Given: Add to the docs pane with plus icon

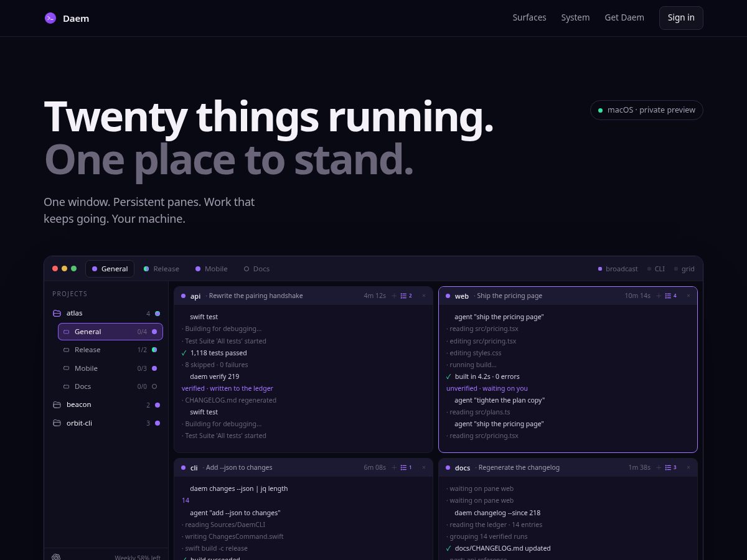Looking at the screenshot, I should 659,467.
